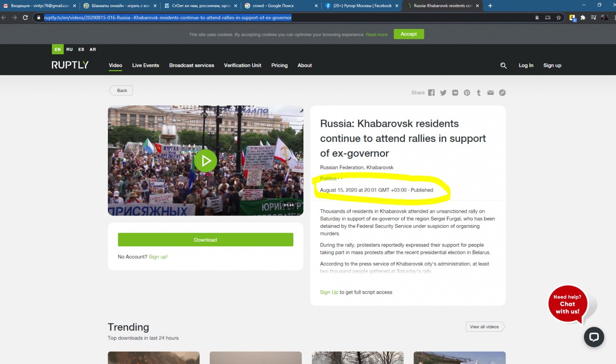This screenshot has width=616, height=364.
Task: Copy the video link icon
Action: [502, 93]
